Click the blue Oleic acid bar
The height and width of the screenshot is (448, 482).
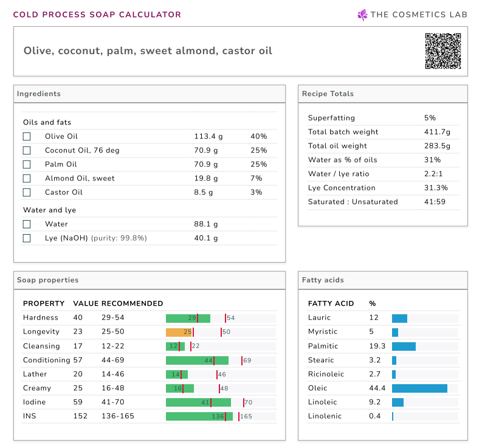pos(419,388)
